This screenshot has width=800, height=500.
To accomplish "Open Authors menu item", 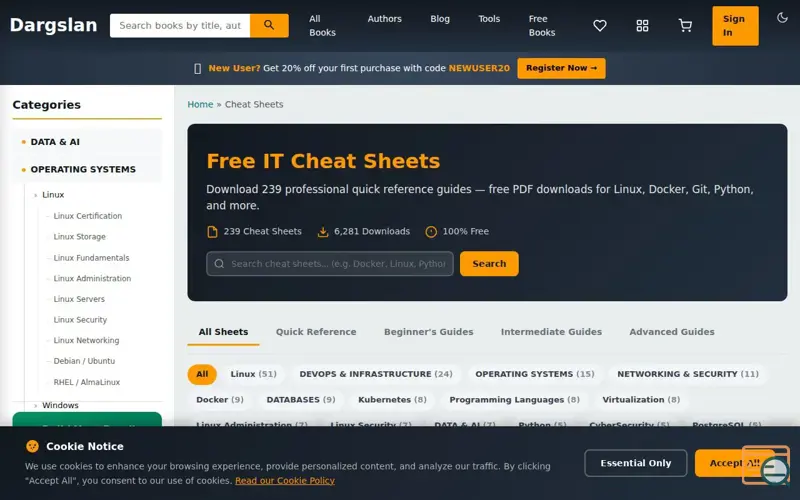I will [384, 19].
